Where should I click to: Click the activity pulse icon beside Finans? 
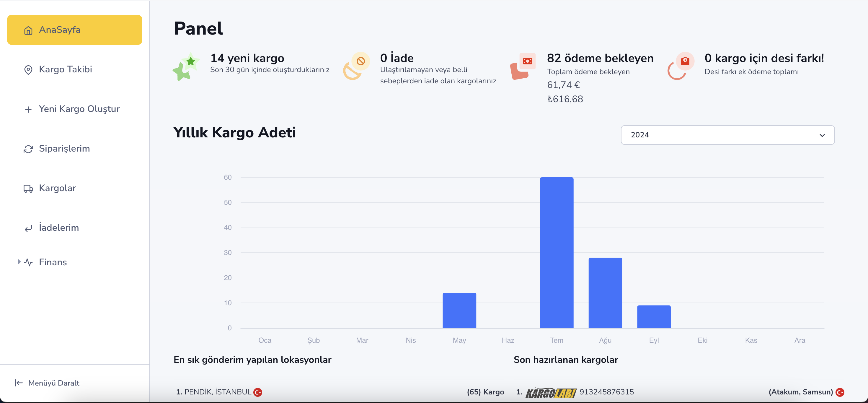click(x=29, y=262)
